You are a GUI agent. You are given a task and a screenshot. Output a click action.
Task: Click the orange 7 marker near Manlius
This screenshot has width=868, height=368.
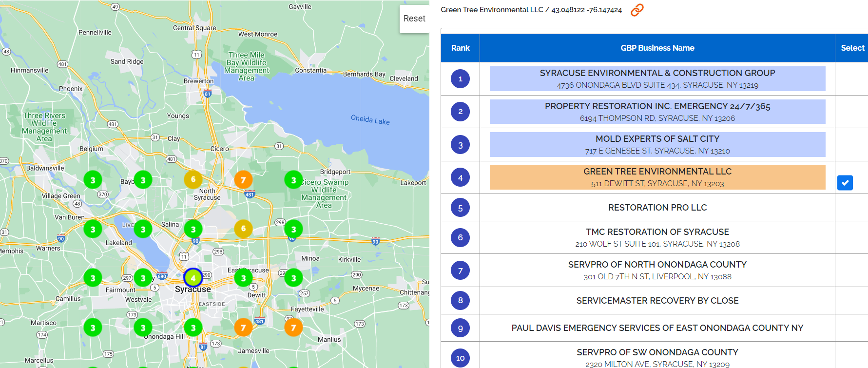(293, 328)
